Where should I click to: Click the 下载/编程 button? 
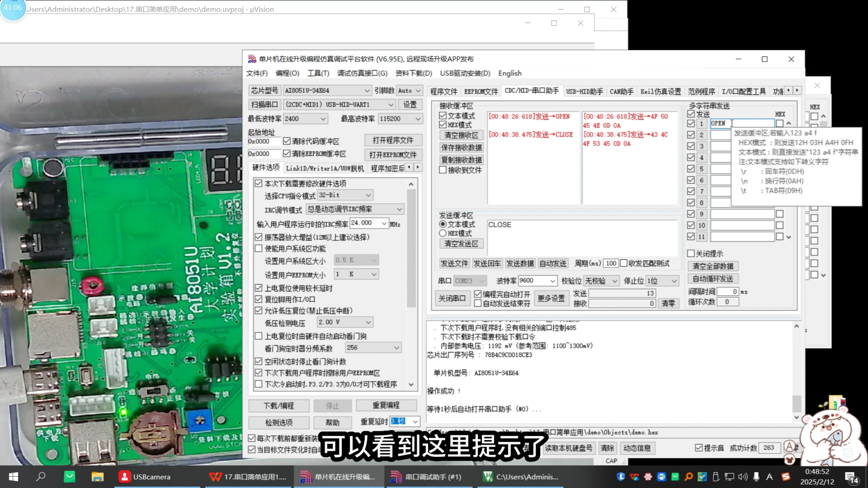(279, 406)
